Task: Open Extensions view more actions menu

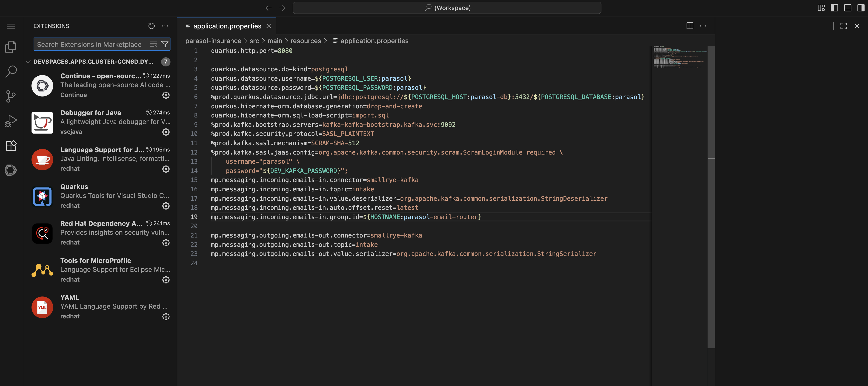Action: [165, 26]
